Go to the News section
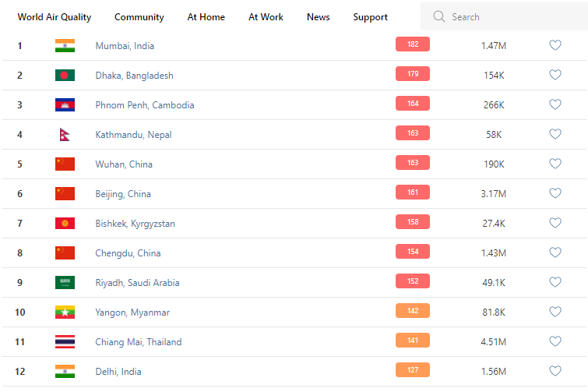Screen dimensions: 588x392 tap(318, 17)
